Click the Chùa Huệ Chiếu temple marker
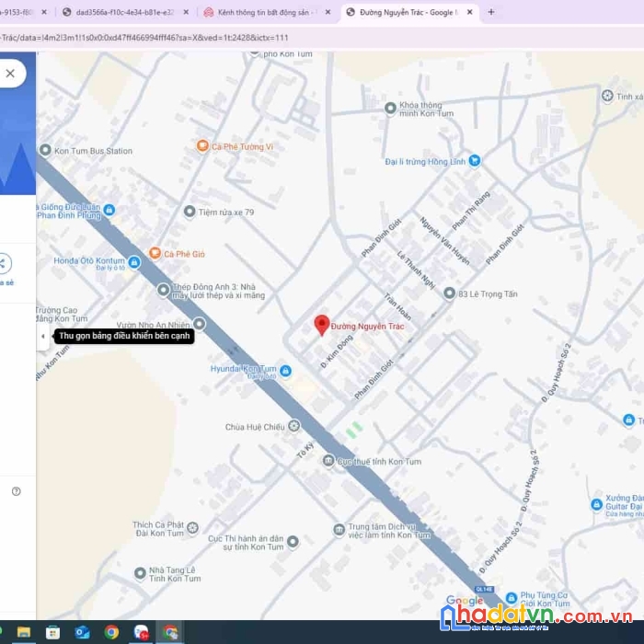This screenshot has width=644, height=644. pyautogui.click(x=293, y=426)
